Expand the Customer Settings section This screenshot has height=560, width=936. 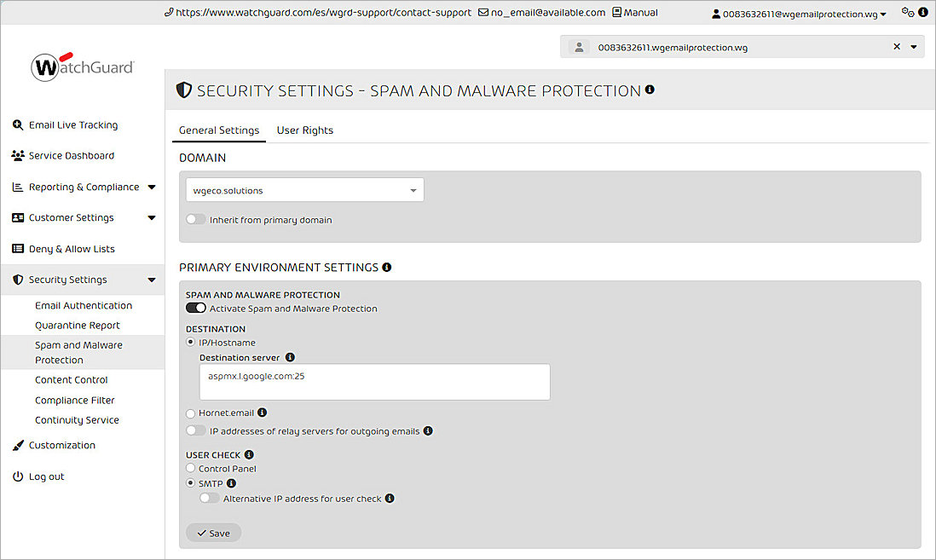coord(73,217)
